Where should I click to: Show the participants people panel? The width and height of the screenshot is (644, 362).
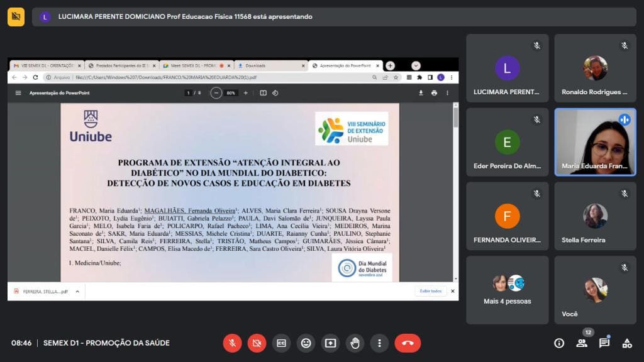point(582,343)
